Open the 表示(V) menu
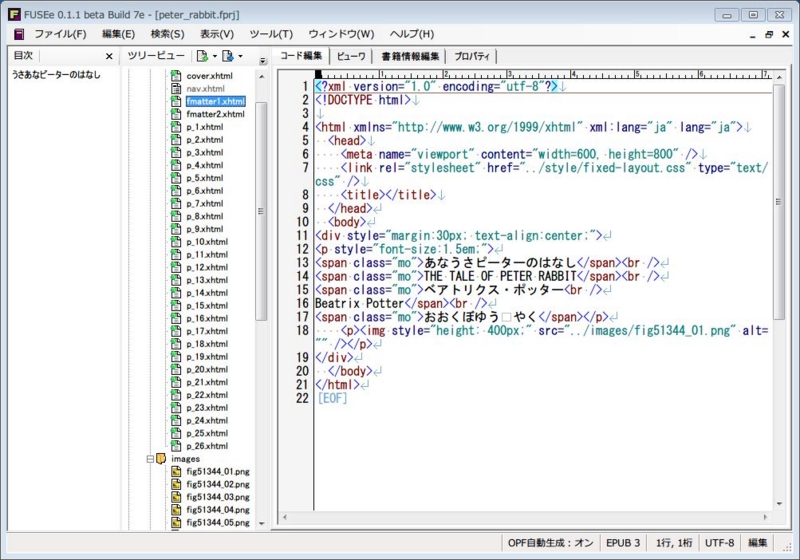The image size is (800, 560). [217, 34]
